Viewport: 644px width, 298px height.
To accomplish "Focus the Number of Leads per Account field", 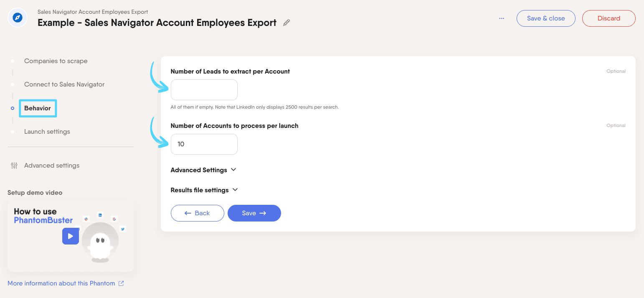I will 204,90.
